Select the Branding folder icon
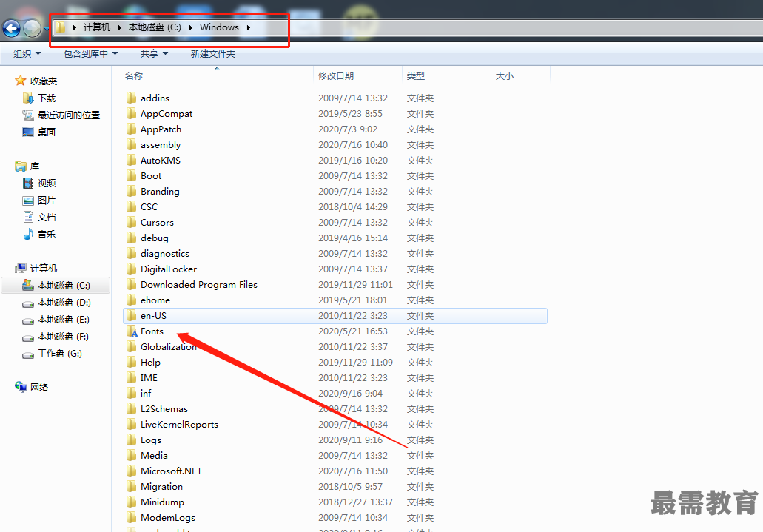Screen dimensions: 763x532 tap(131, 192)
